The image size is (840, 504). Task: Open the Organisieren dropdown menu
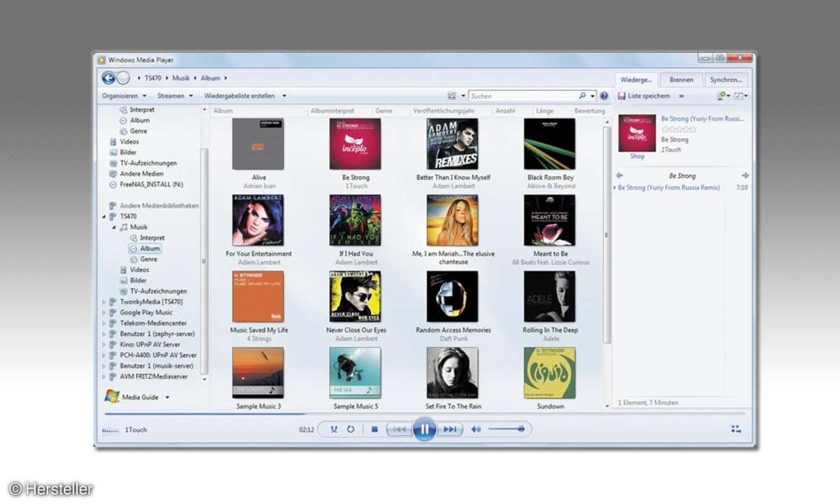[x=124, y=96]
